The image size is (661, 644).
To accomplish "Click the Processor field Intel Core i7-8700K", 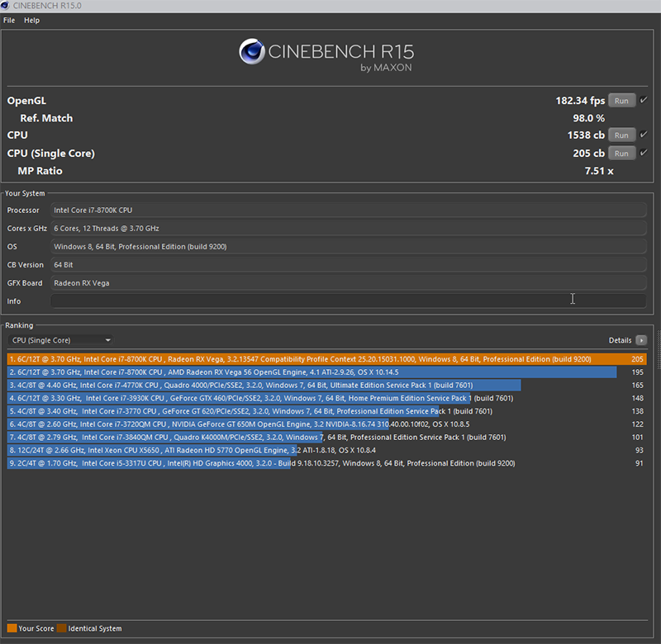I will click(x=348, y=211).
